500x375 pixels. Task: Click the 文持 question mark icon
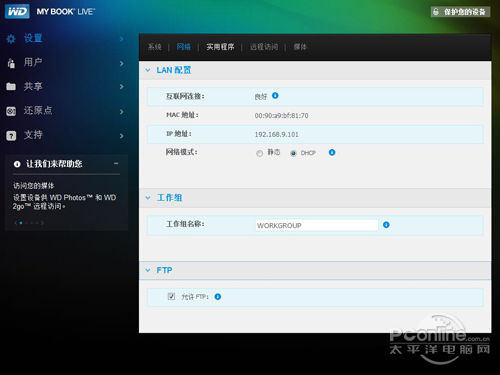coord(11,136)
